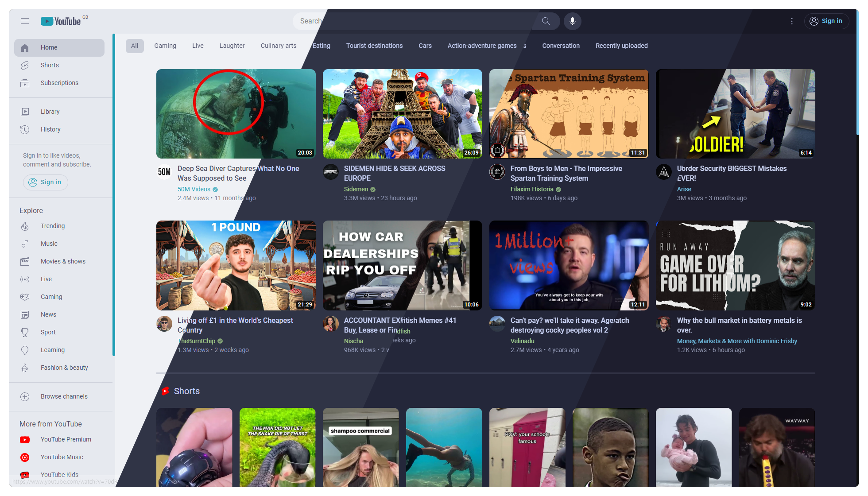Open the Sidemen channel link
The height and width of the screenshot is (496, 868).
pos(356,189)
